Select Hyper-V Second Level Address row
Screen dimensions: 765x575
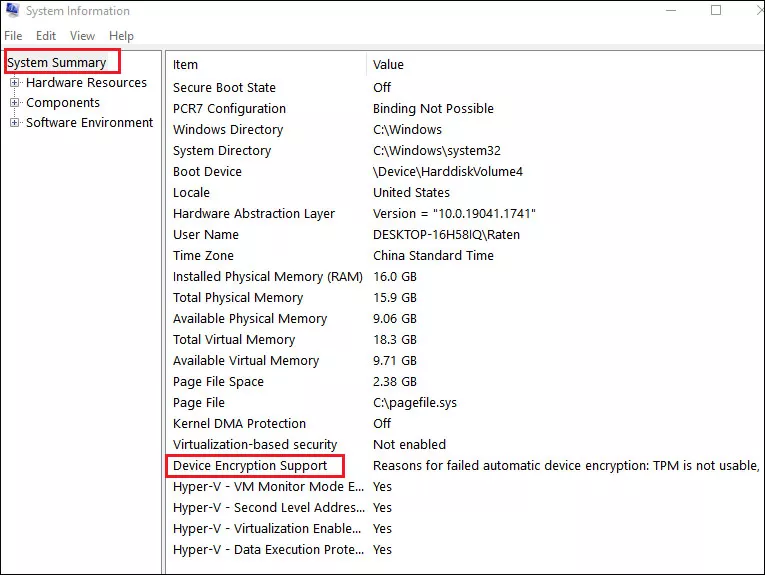click(x=466, y=507)
